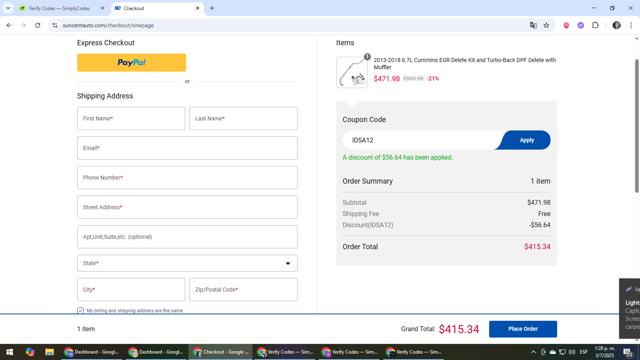Open the Extensions puzzle icon

point(595,25)
